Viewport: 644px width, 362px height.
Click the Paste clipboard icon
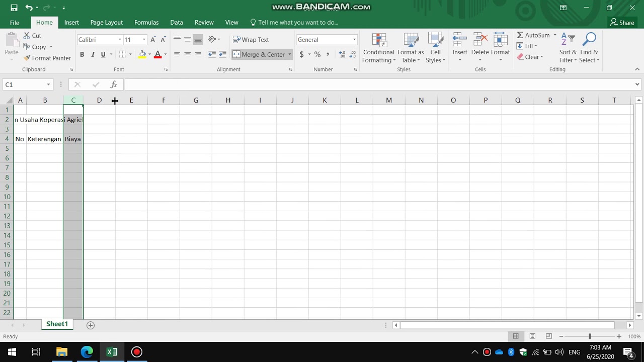(11, 40)
